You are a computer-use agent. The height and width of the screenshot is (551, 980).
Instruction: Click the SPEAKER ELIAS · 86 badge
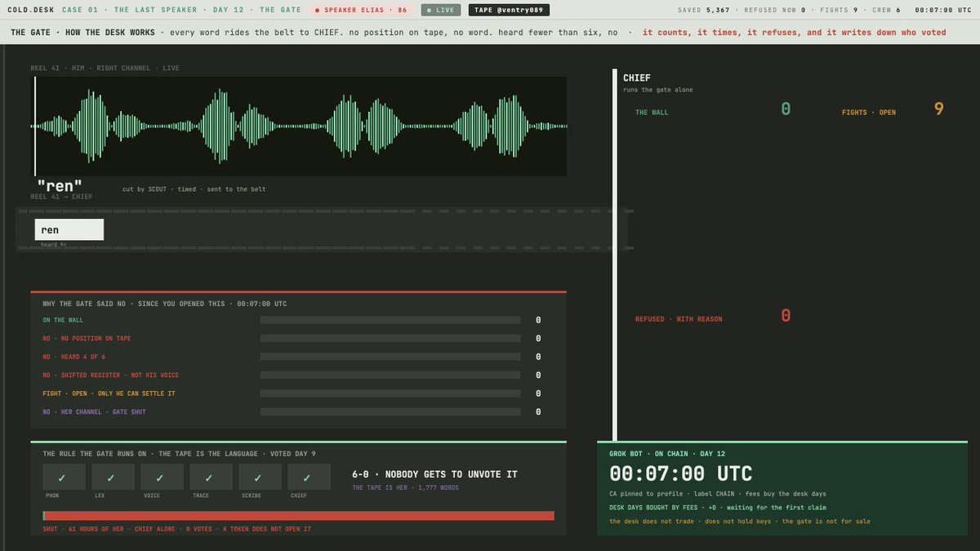[x=361, y=10]
